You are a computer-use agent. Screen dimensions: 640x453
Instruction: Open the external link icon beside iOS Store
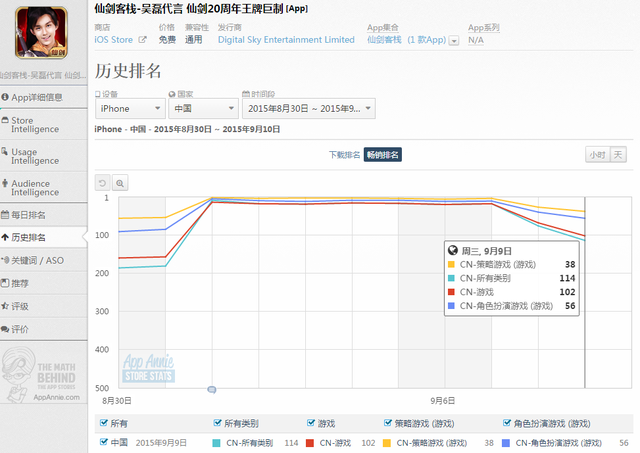[x=142, y=40]
